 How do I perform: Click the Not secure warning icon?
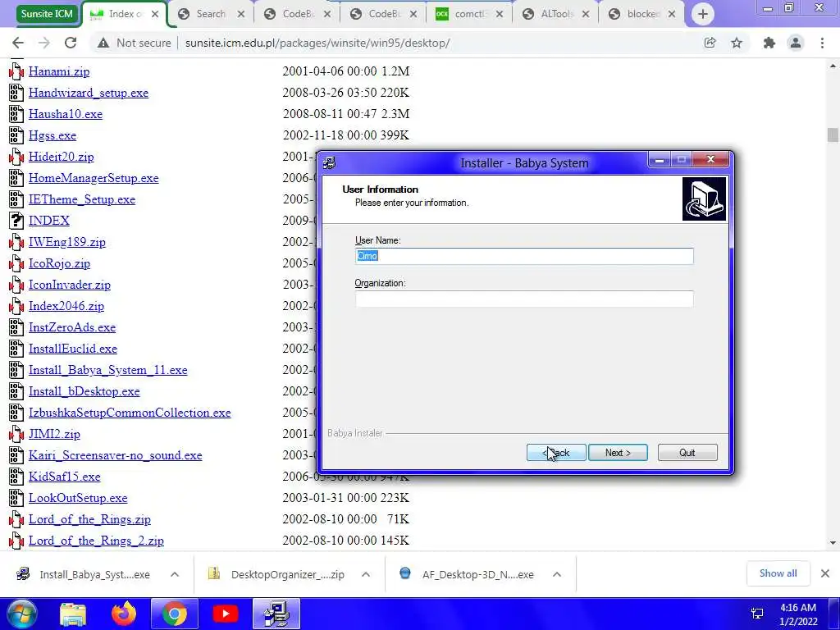click(103, 43)
